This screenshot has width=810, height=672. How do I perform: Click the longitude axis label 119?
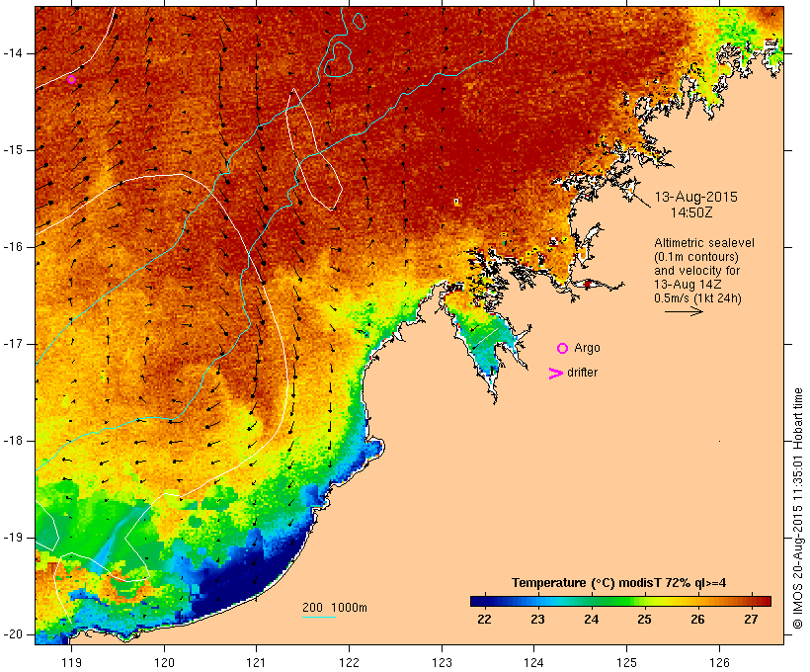[x=71, y=662]
